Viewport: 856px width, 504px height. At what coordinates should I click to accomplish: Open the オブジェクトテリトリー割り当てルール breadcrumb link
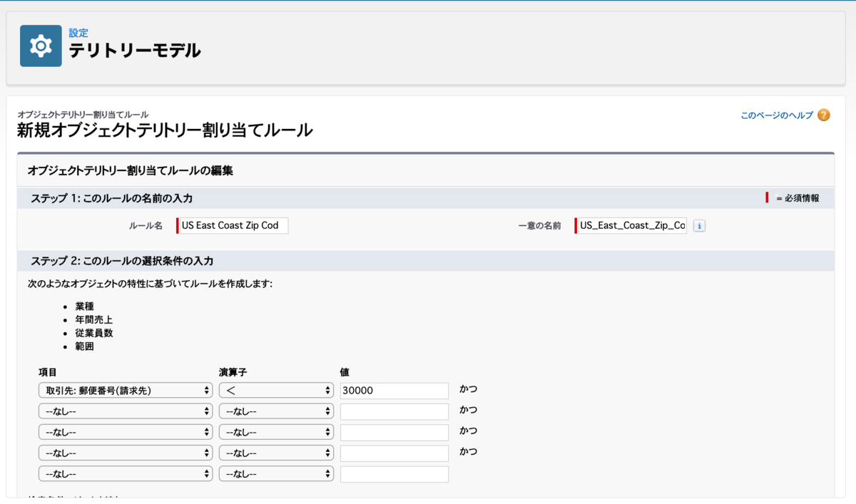point(83,113)
